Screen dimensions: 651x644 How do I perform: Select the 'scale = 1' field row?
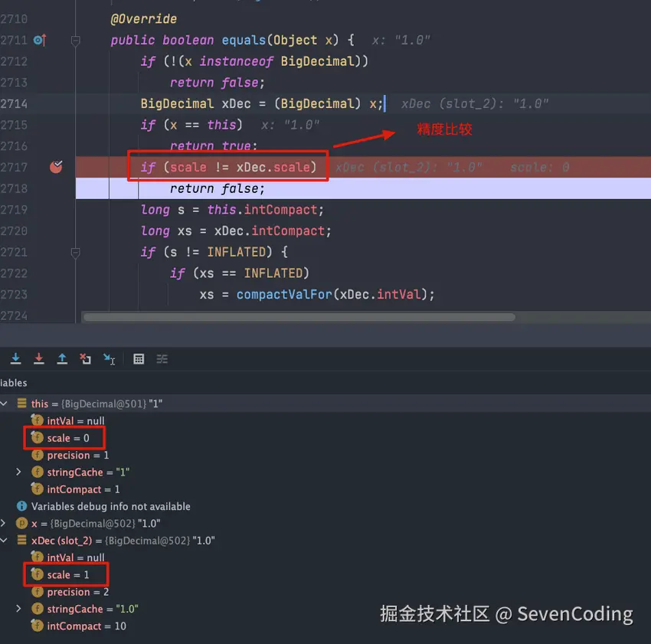click(x=325, y=574)
